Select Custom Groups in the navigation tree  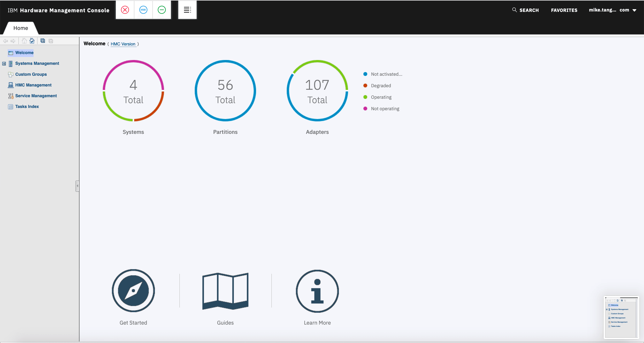[31, 74]
